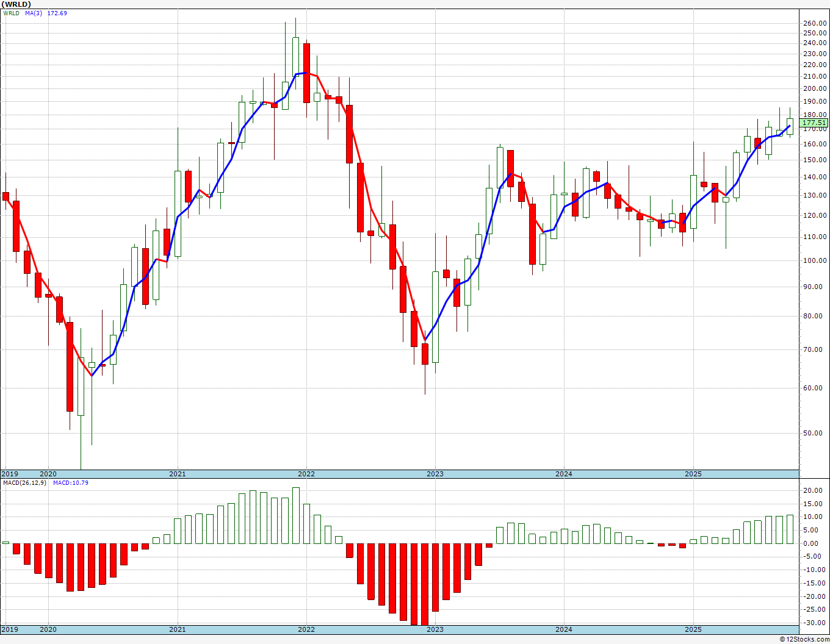Click the highlighted 177.51 current price tag
The width and height of the screenshot is (830, 644).
point(814,123)
